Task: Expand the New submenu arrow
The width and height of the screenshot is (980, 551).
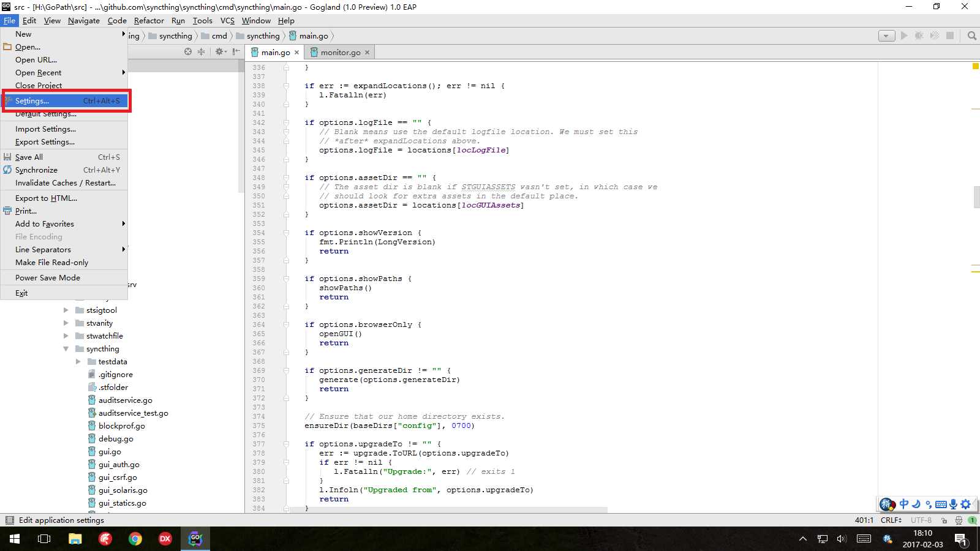Action: (124, 34)
